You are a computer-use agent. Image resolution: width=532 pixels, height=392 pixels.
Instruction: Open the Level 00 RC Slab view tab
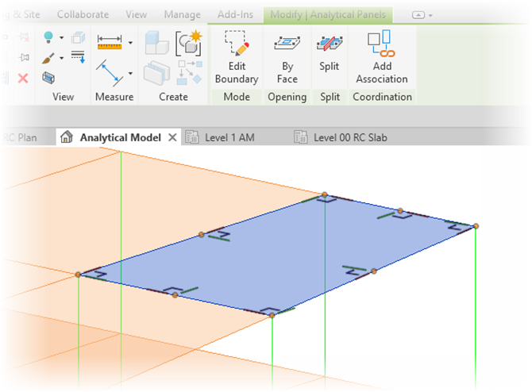pos(349,137)
